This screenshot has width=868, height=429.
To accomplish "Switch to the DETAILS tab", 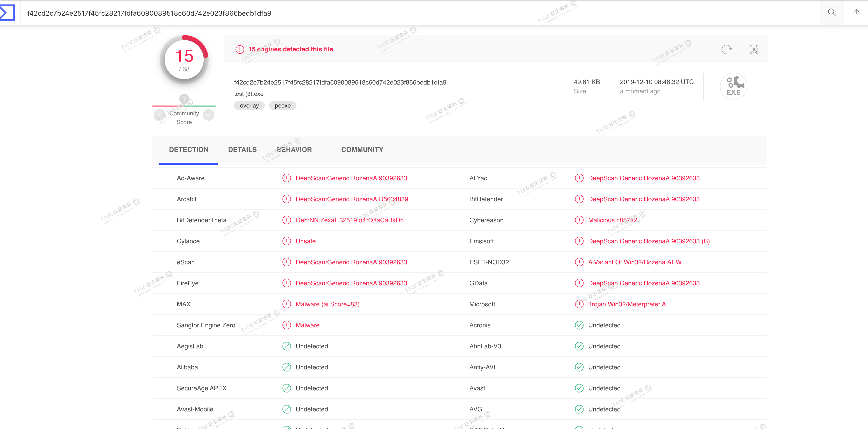I will point(242,150).
